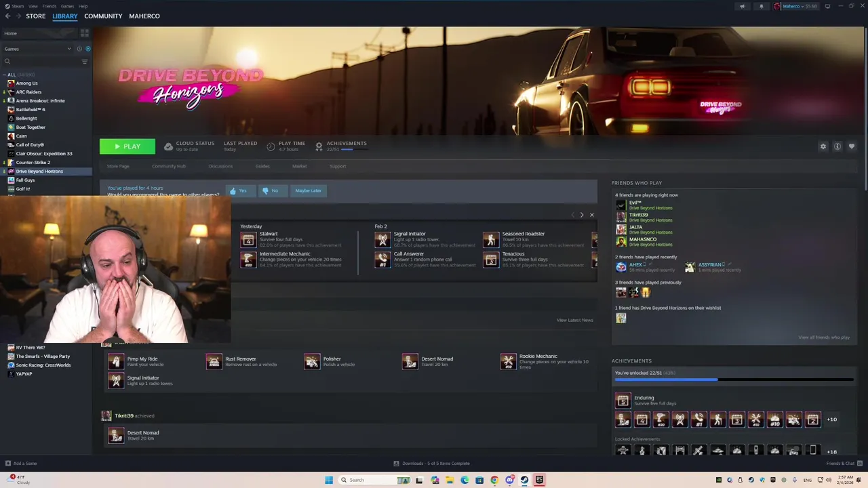Open the achievements gear icon

pos(319,146)
